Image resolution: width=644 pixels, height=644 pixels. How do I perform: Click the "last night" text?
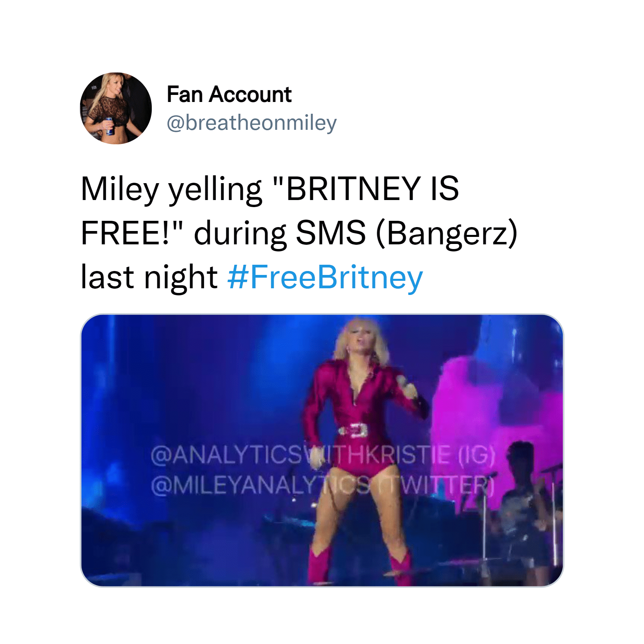[149, 277]
